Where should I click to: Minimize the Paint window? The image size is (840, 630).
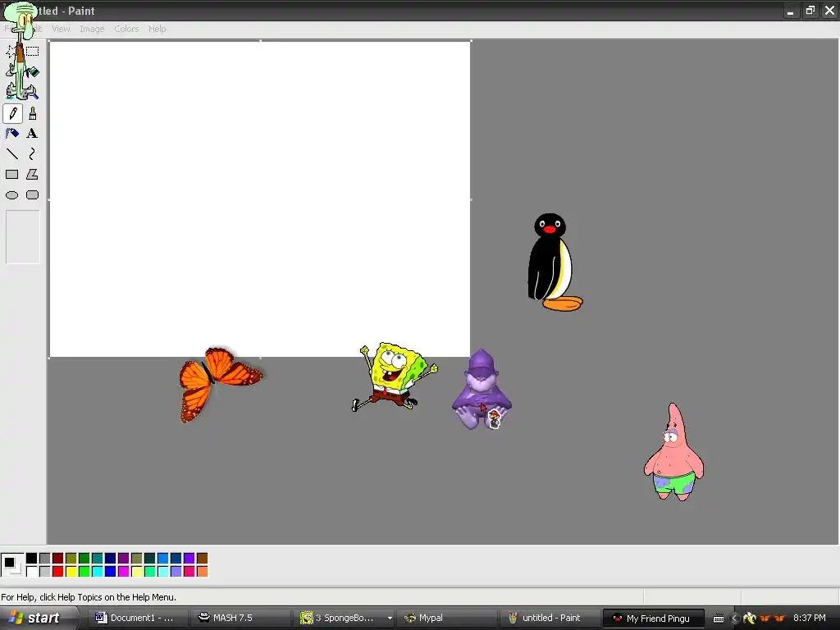click(791, 11)
